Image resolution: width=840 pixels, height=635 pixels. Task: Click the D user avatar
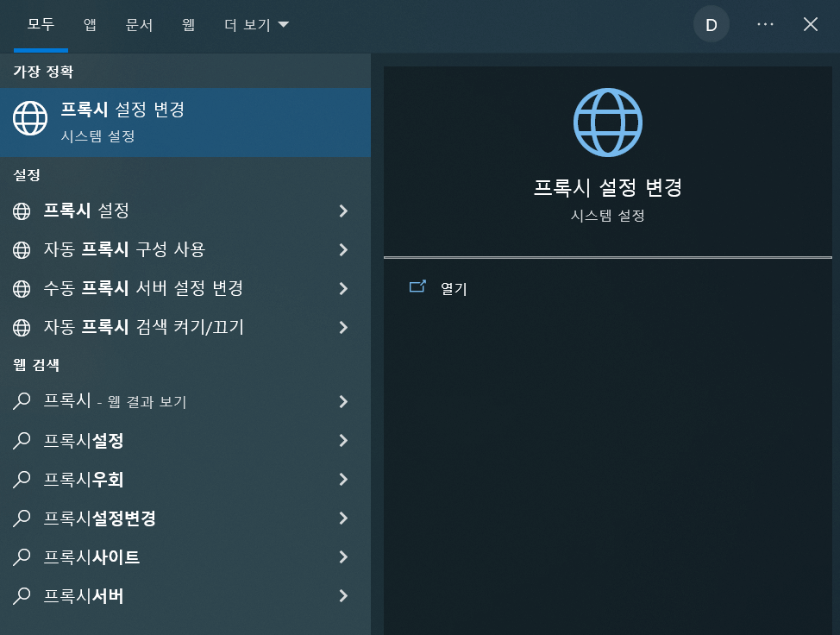[711, 24]
